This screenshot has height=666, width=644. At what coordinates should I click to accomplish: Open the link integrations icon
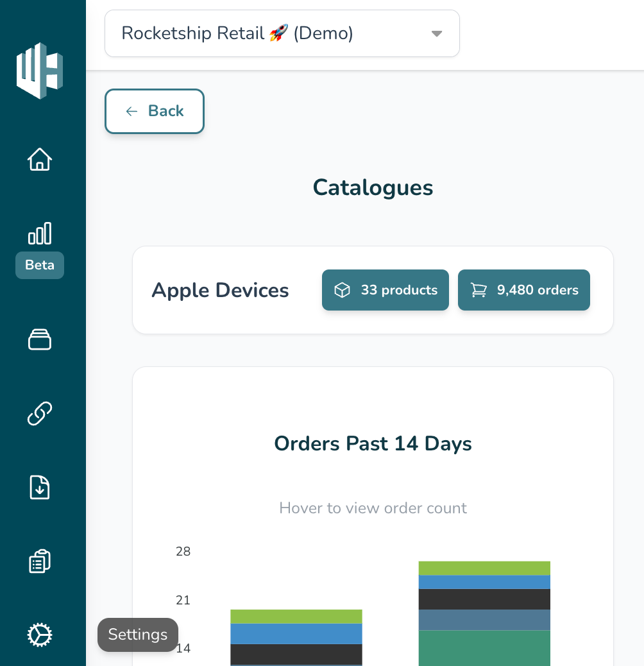click(40, 414)
